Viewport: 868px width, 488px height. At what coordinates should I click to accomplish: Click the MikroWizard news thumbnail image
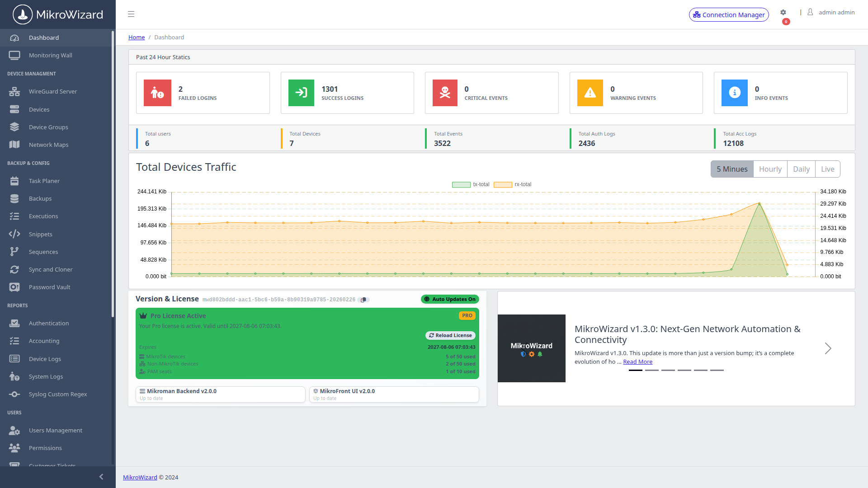tap(532, 348)
